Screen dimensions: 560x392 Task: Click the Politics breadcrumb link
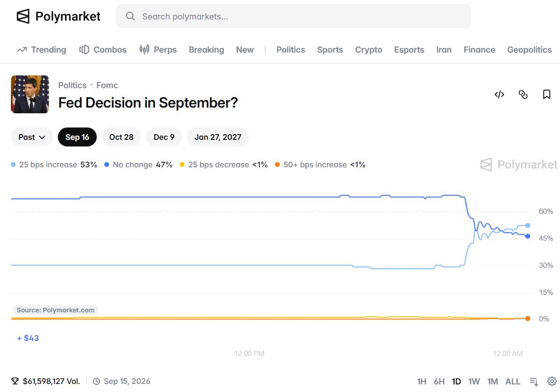(73, 85)
